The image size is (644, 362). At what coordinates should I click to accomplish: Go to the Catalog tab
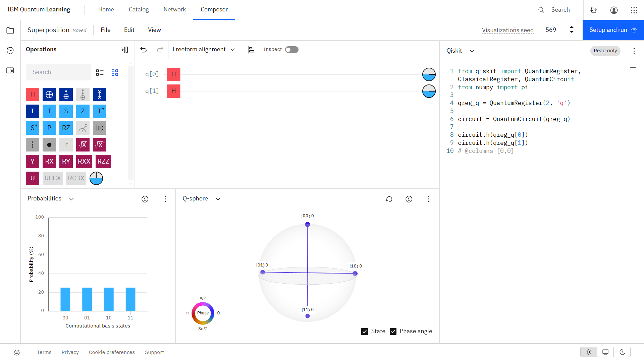pyautogui.click(x=139, y=10)
